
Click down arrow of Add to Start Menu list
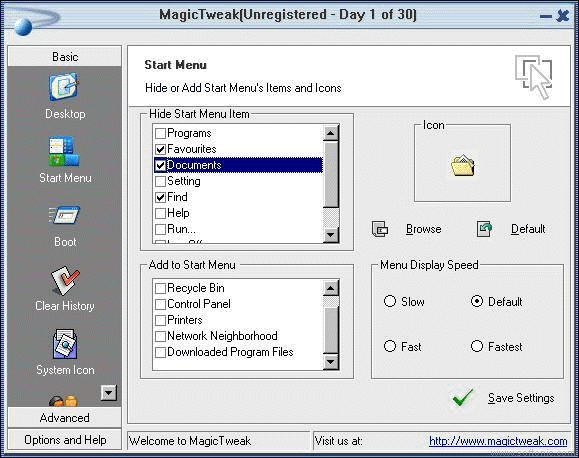(330, 362)
